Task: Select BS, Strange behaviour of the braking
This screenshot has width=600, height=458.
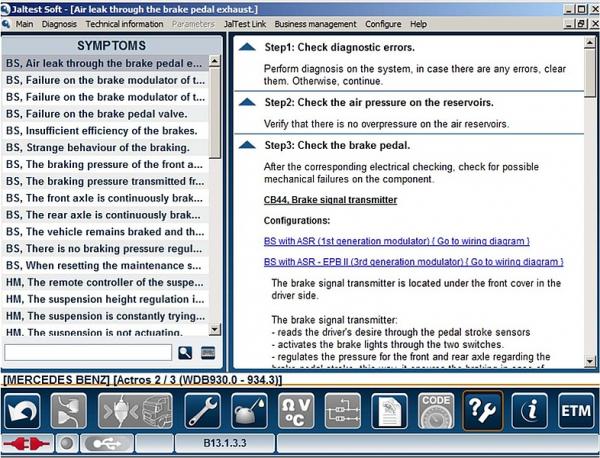Action: click(x=105, y=147)
